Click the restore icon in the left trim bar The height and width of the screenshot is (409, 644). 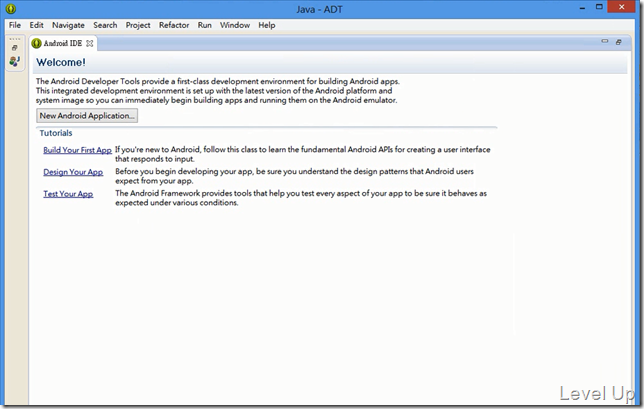[x=14, y=48]
